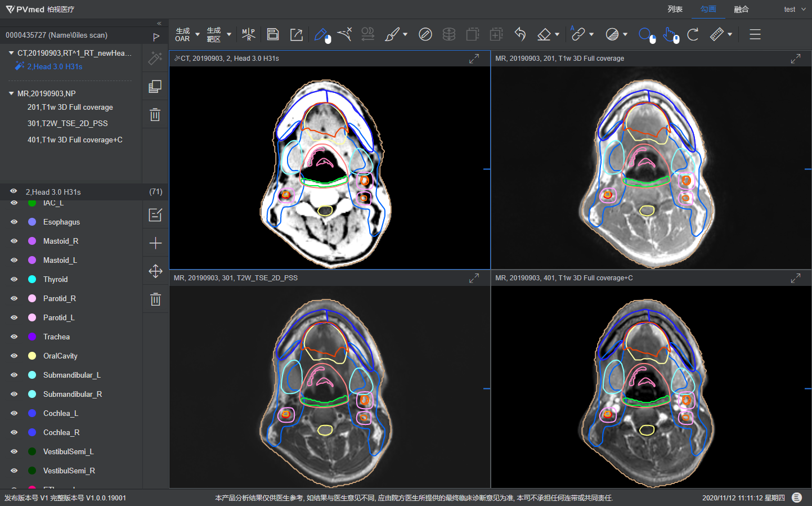Image resolution: width=812 pixels, height=506 pixels.
Task: Select the pen contour drawing tool
Action: [x=322, y=34]
